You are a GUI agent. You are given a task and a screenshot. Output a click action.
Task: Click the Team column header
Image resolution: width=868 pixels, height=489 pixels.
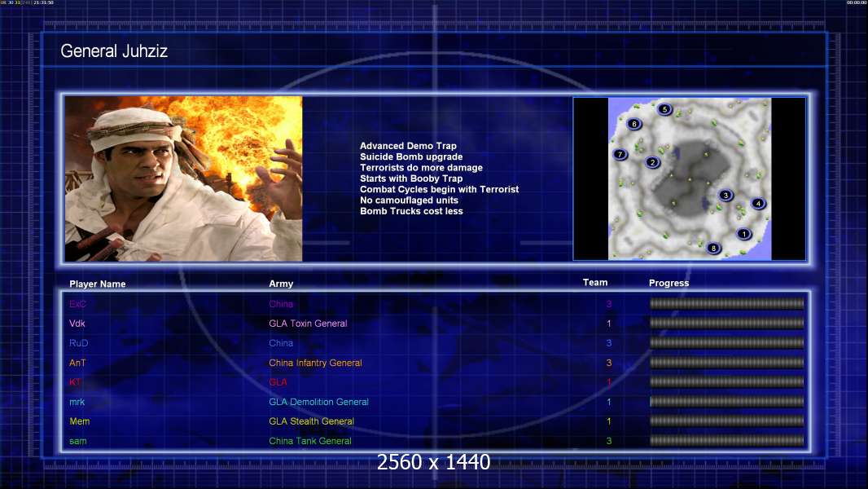point(595,283)
